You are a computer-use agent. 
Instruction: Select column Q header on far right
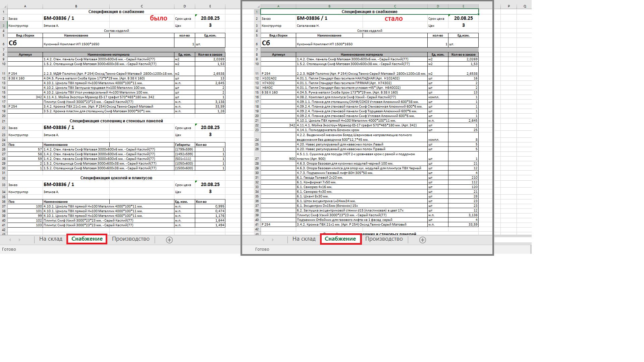(525, 6)
